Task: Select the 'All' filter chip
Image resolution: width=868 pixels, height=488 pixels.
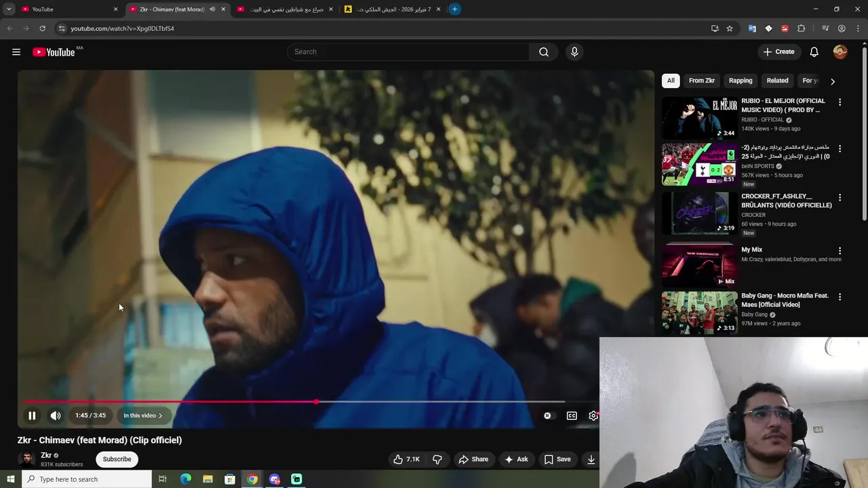Action: tap(671, 81)
